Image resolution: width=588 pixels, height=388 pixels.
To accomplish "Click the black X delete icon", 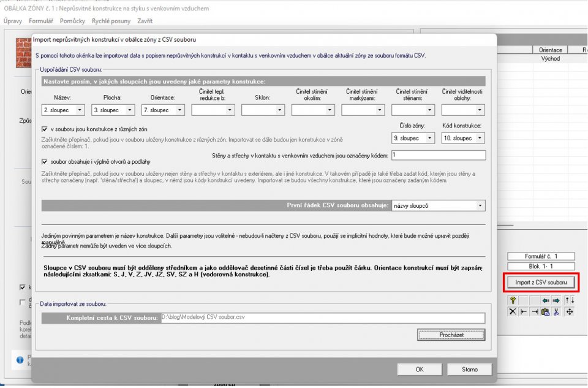I will click(x=513, y=312).
